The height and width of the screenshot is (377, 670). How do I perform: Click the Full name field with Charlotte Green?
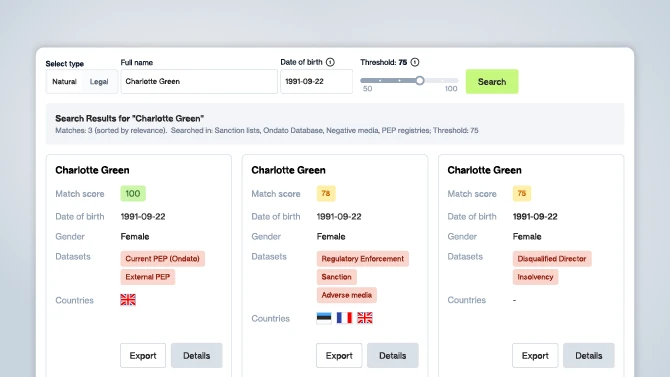199,81
